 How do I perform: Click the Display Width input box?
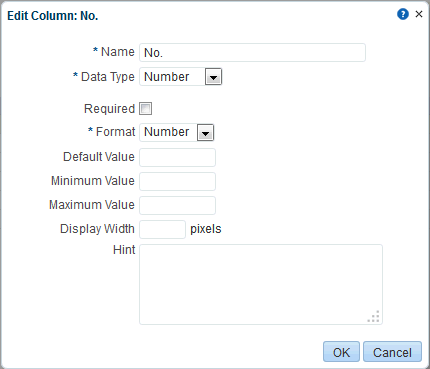point(162,229)
